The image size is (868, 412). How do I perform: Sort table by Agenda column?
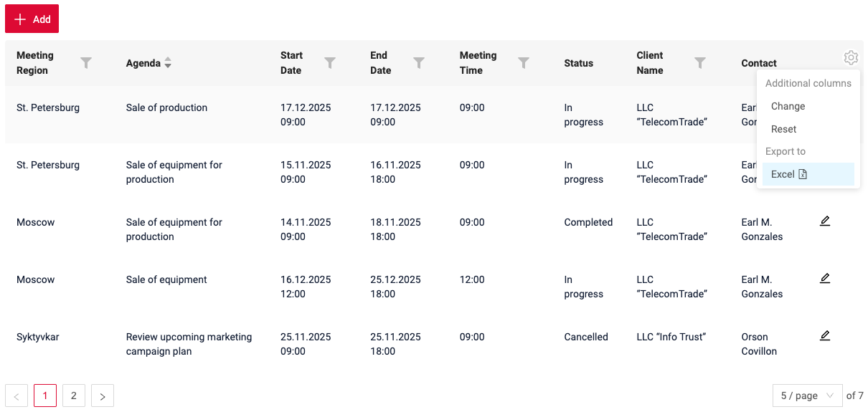[168, 63]
